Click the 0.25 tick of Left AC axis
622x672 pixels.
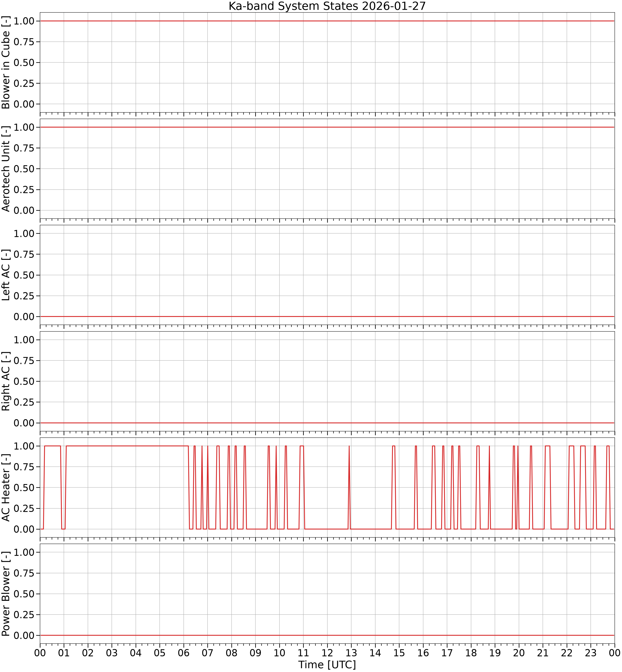coord(24,296)
